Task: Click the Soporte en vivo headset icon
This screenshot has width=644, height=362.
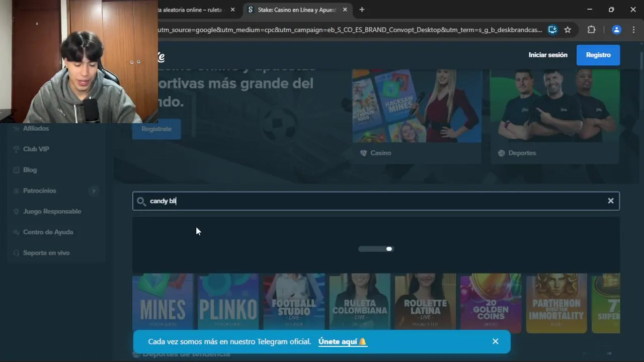Action: [x=16, y=253]
